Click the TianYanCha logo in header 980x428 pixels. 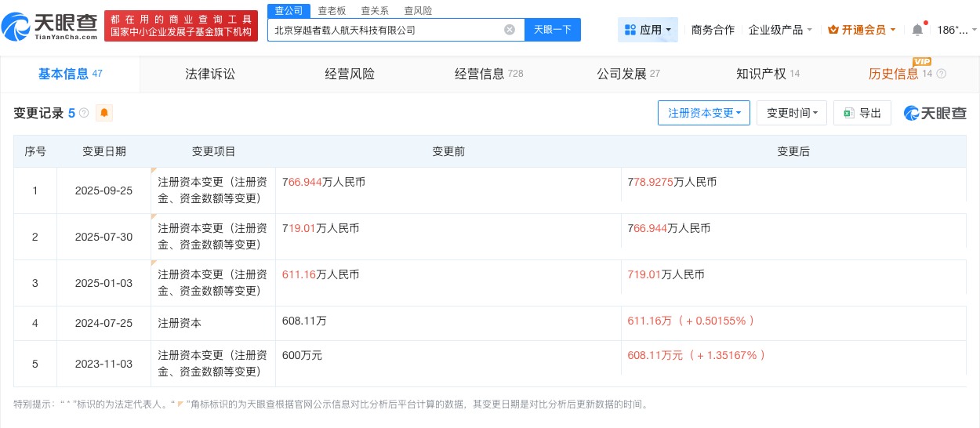pos(49,25)
